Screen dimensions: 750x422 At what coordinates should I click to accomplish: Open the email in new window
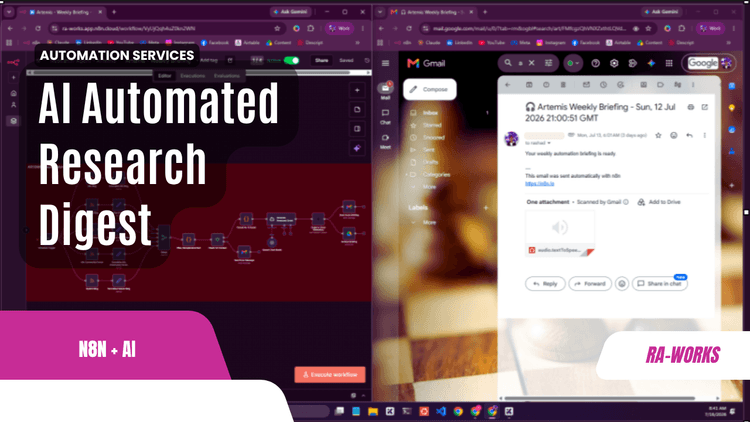(x=705, y=107)
